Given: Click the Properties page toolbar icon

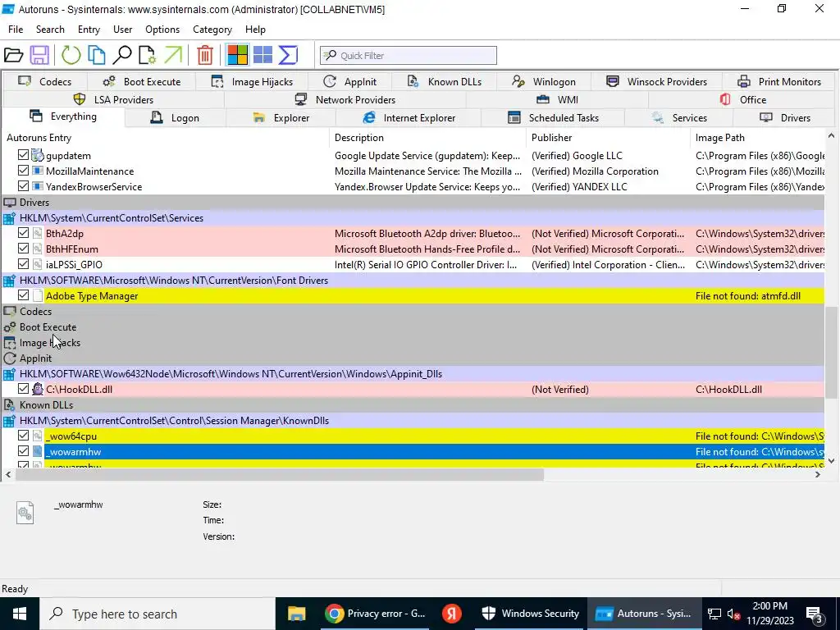Looking at the screenshot, I should tap(147, 55).
